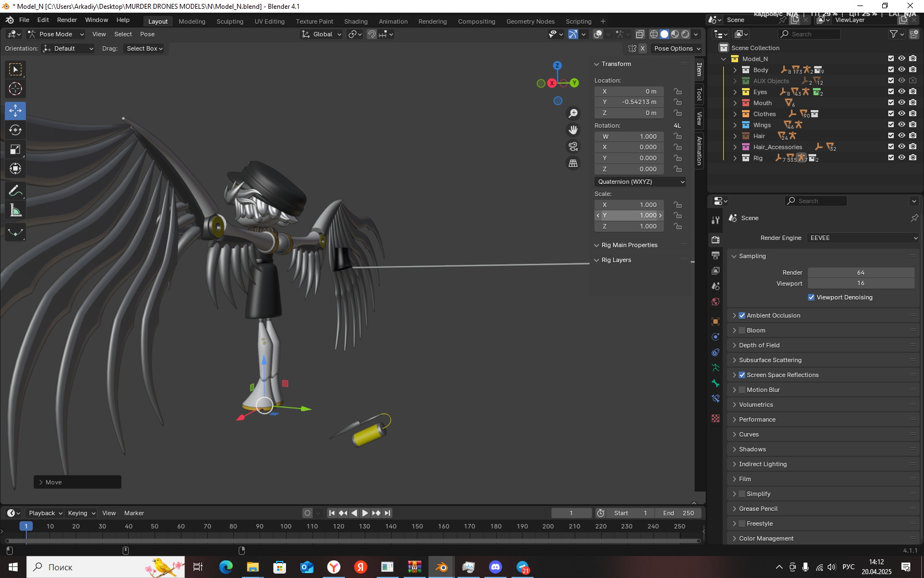This screenshot has width=924, height=578.
Task: Uncheck Viewport Denoising
Action: [x=811, y=297]
